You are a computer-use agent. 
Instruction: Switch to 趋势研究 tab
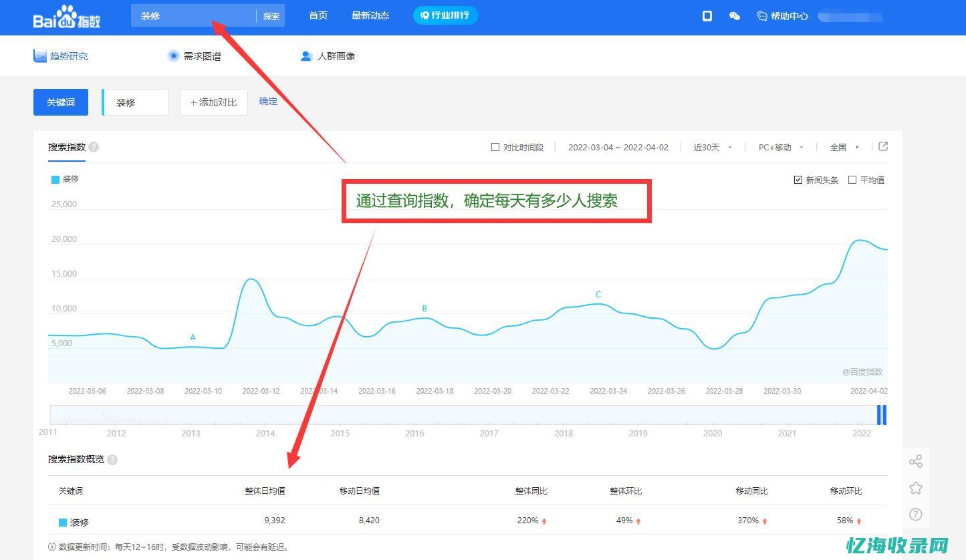click(69, 56)
